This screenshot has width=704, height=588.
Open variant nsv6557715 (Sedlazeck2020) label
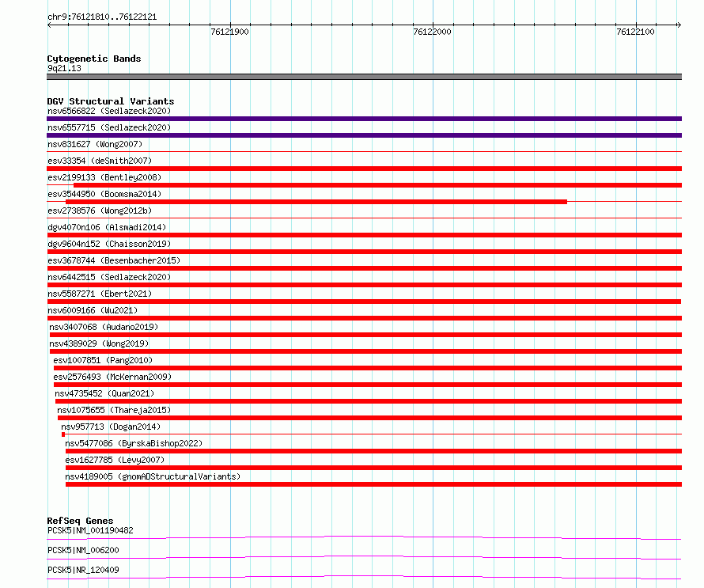pyautogui.click(x=109, y=127)
